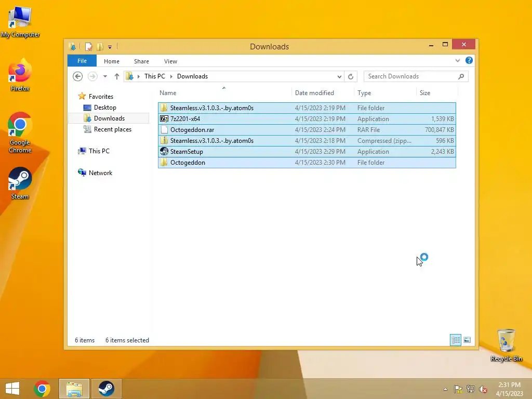This screenshot has height=399, width=532.
Task: Open the Windows Start button
Action: 12,389
